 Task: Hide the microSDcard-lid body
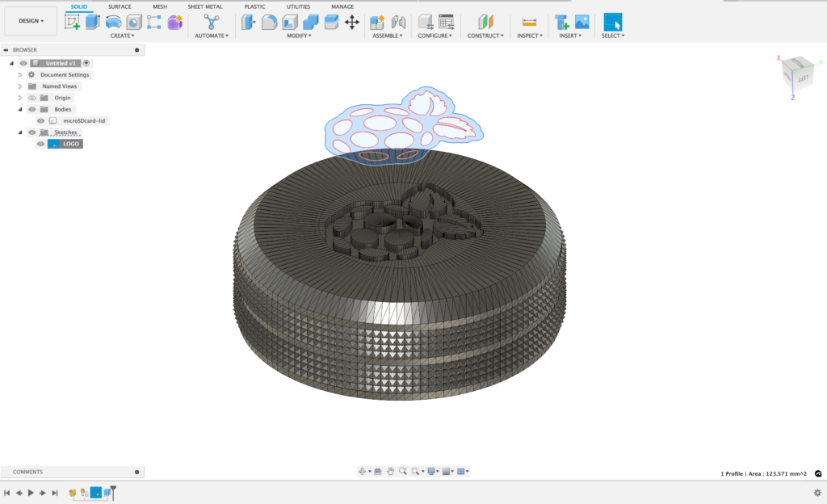pos(40,120)
